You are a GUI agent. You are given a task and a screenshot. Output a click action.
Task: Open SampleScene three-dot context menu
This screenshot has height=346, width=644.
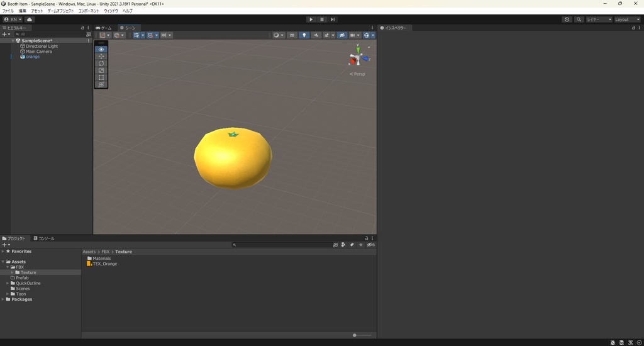point(88,41)
